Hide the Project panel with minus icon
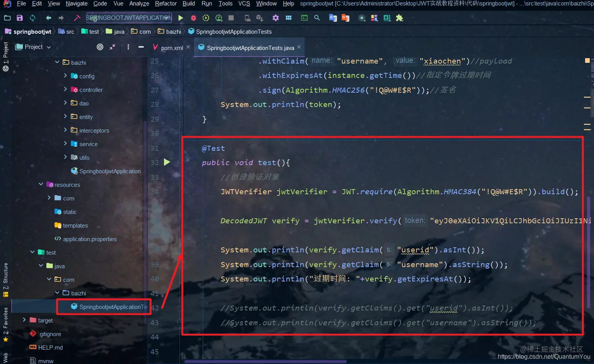This screenshot has height=364, width=594. [x=141, y=47]
